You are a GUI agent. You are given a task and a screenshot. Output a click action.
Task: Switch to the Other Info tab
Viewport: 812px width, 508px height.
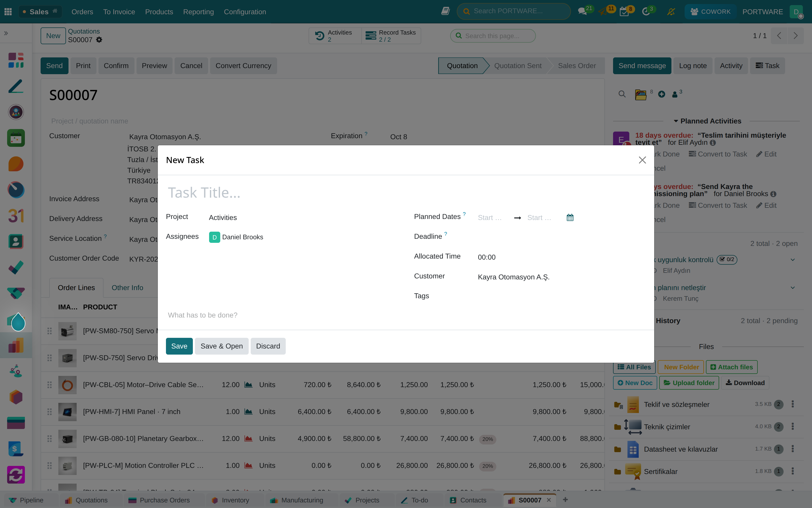(127, 288)
